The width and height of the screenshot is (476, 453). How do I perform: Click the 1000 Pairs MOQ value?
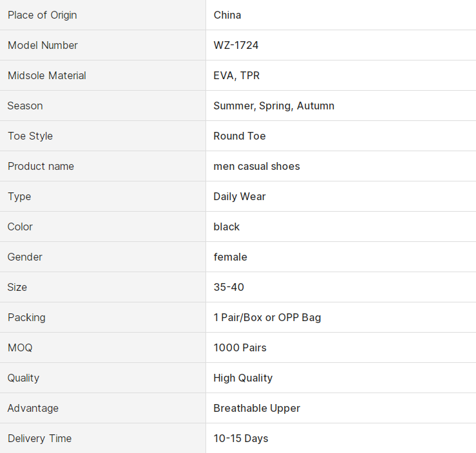click(x=240, y=347)
